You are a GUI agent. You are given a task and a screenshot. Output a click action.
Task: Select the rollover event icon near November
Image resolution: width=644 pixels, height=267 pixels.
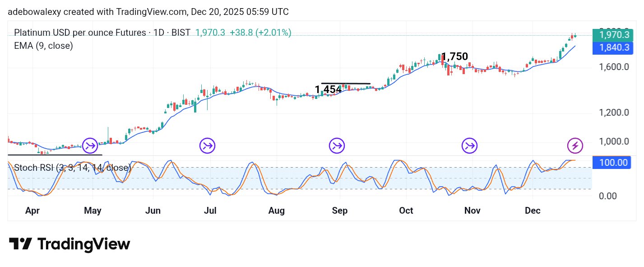(x=469, y=145)
